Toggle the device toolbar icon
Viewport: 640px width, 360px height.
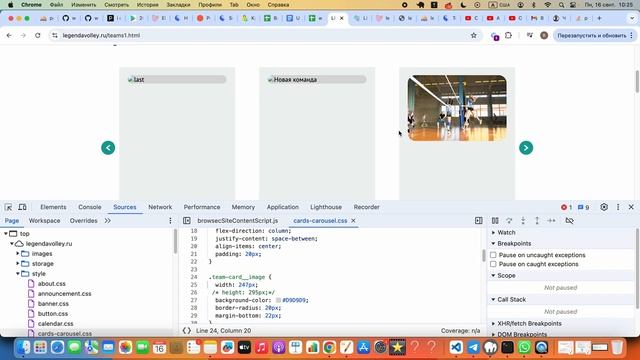tap(22, 207)
